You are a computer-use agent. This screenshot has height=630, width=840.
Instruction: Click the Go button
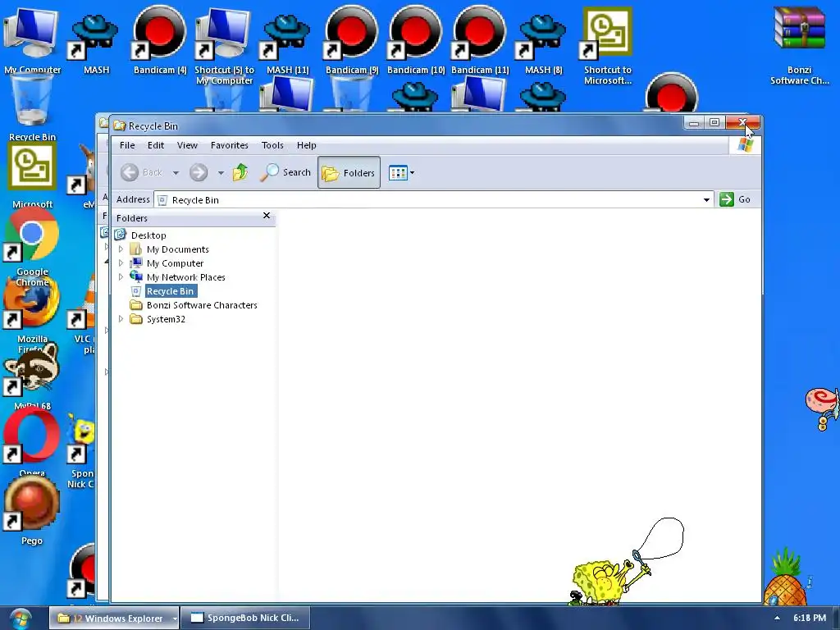click(735, 199)
